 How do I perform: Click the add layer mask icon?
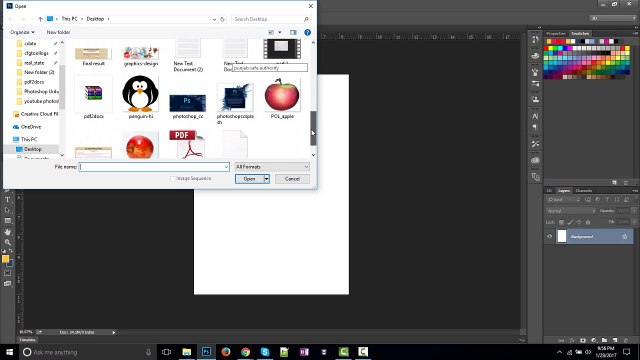pos(583,340)
